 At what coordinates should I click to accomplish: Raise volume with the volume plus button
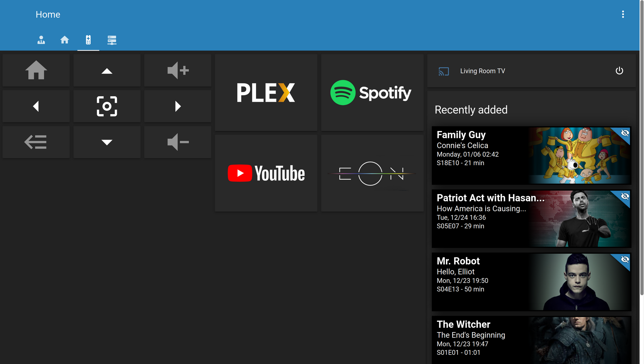178,70
